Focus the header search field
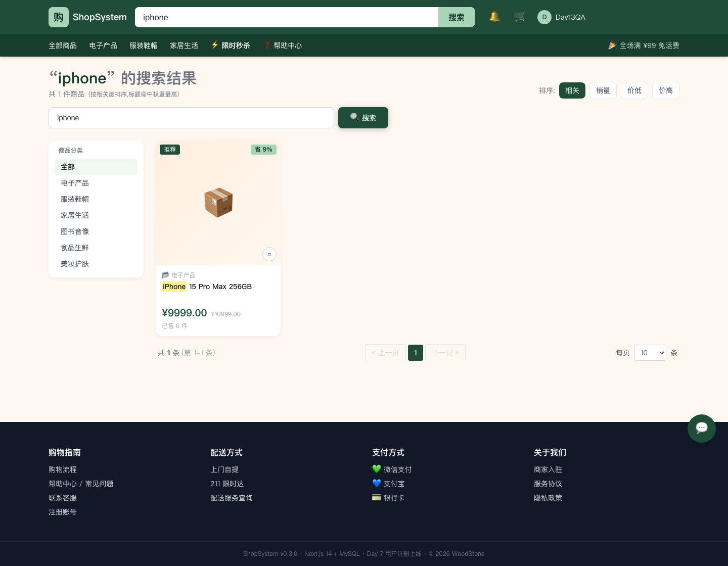Screen dimensions: 728x566 point(287,17)
